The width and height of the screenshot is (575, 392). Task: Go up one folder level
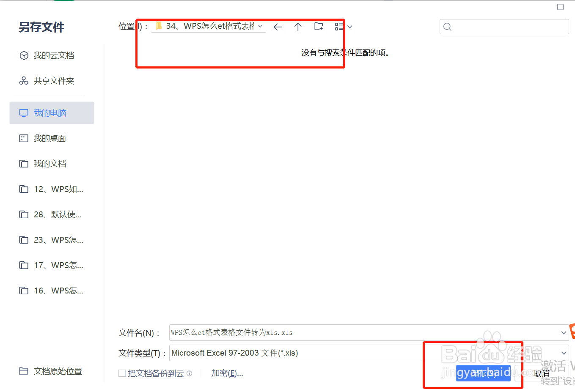[298, 27]
